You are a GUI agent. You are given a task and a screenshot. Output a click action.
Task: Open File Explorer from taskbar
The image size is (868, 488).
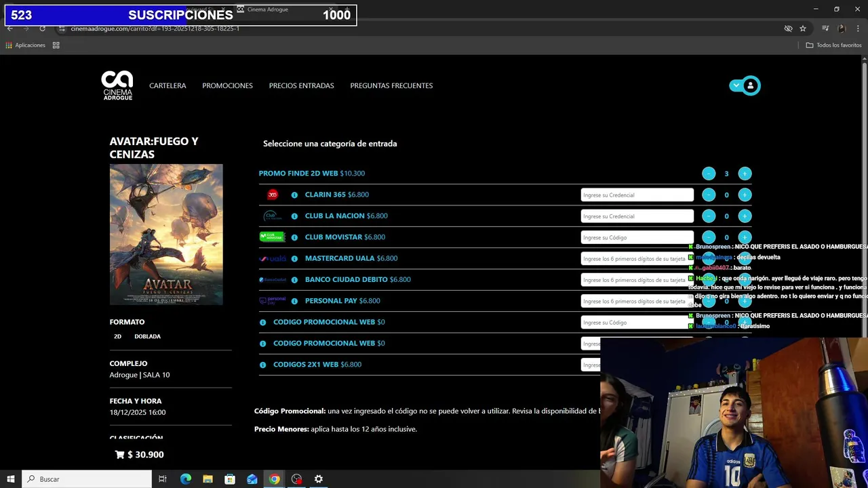tap(208, 479)
